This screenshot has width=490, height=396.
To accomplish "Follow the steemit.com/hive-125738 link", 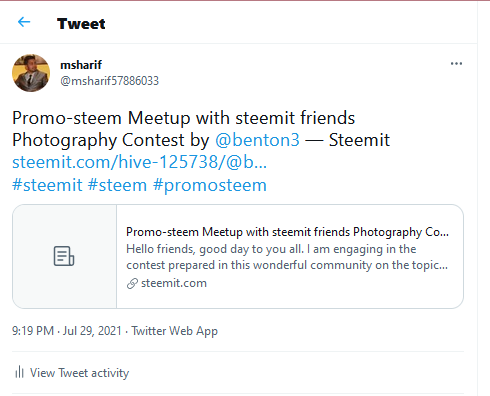I will 139,162.
